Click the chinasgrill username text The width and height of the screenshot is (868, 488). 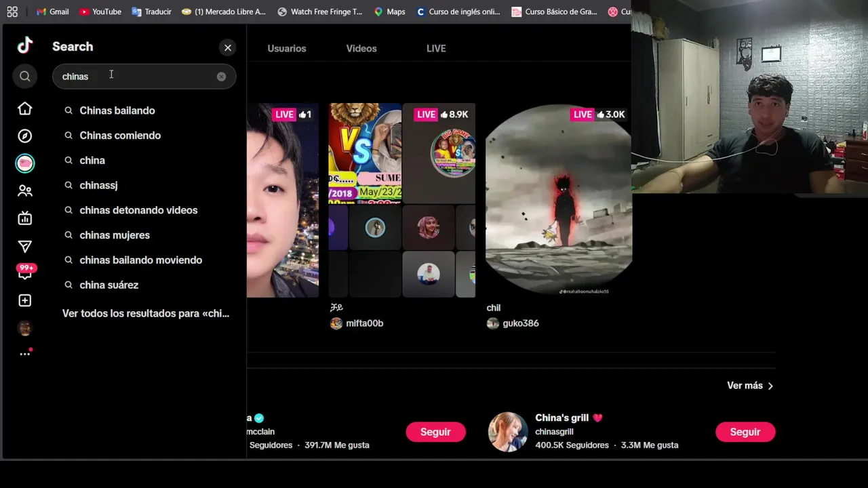click(x=554, y=432)
